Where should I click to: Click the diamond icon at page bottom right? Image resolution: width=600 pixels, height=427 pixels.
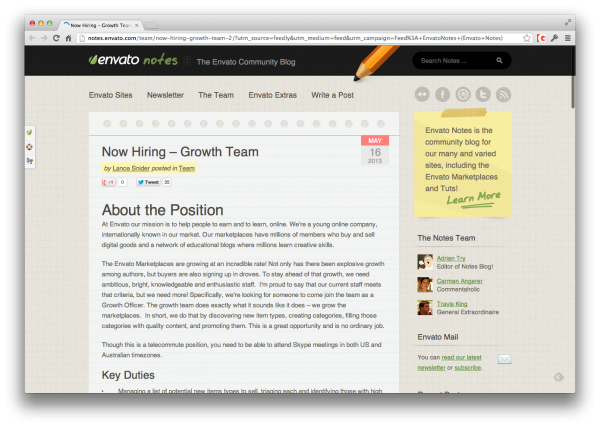(x=559, y=377)
